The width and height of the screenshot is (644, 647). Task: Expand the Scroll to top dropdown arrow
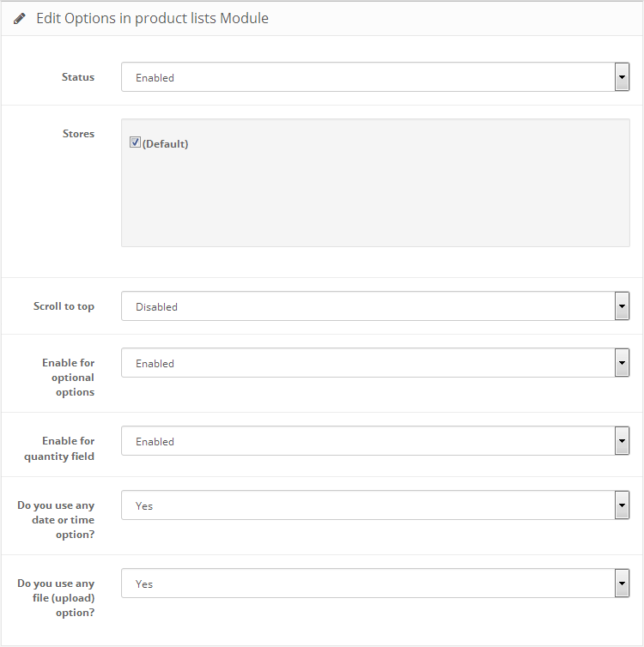coord(622,306)
